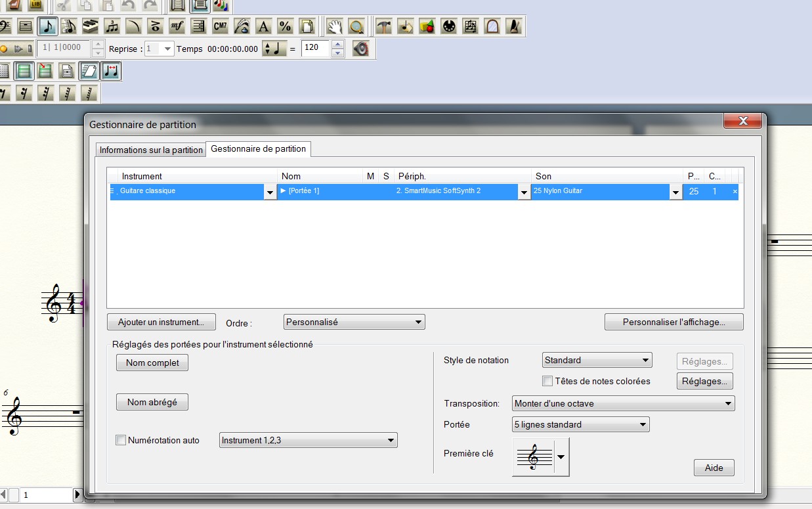Open the Transposition dropdown
Image resolution: width=812 pixels, height=509 pixels.
click(x=623, y=404)
